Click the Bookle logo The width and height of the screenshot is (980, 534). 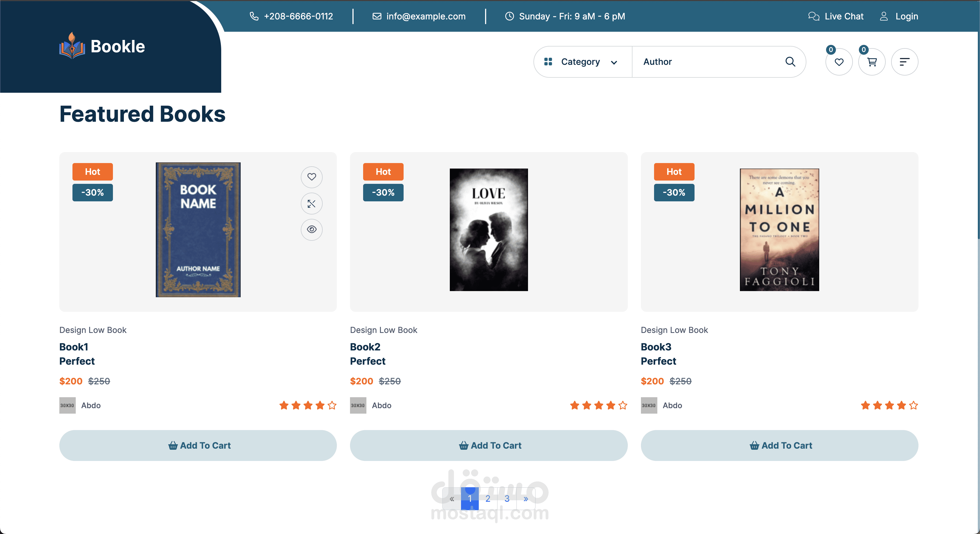tap(102, 47)
